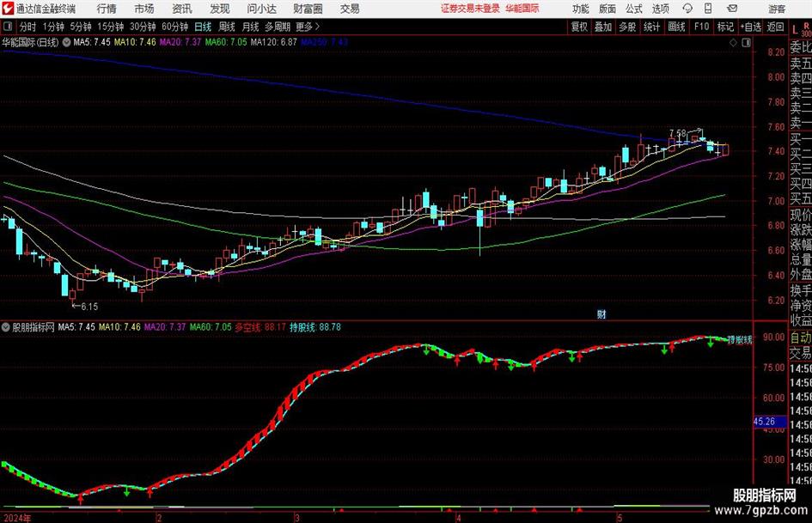Open F10 company info
The width and height of the screenshot is (812, 523).
click(702, 27)
